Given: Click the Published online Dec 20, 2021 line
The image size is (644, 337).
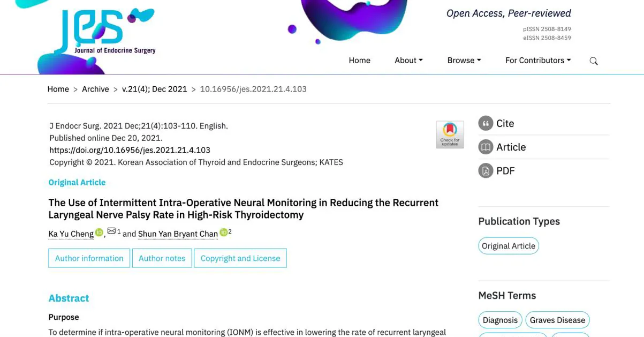Looking at the screenshot, I should (106, 138).
